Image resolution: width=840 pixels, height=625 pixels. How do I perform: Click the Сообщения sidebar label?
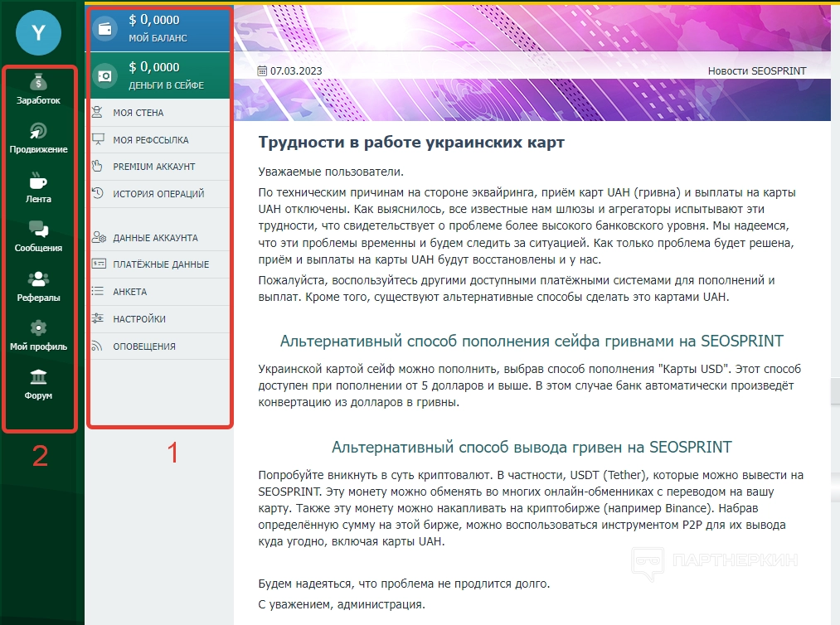pos(39,248)
